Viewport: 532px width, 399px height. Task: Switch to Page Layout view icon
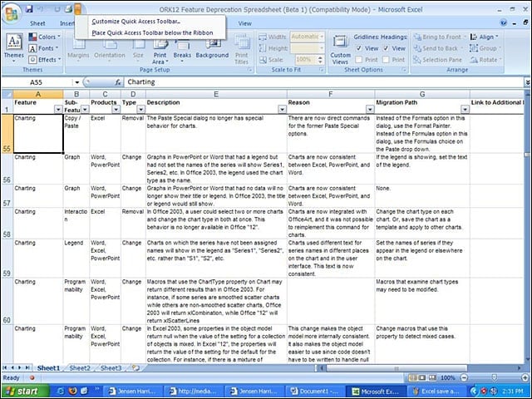coord(422,377)
